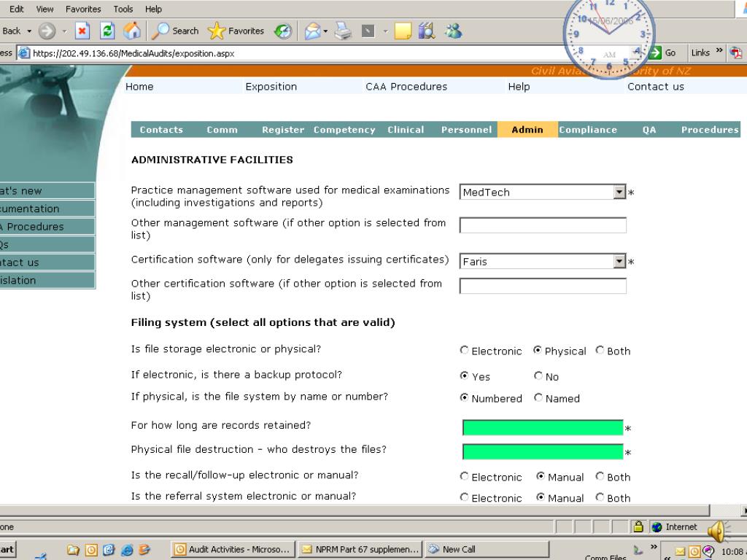Click the Internet zone globe icon
747x560 pixels.
click(x=657, y=527)
